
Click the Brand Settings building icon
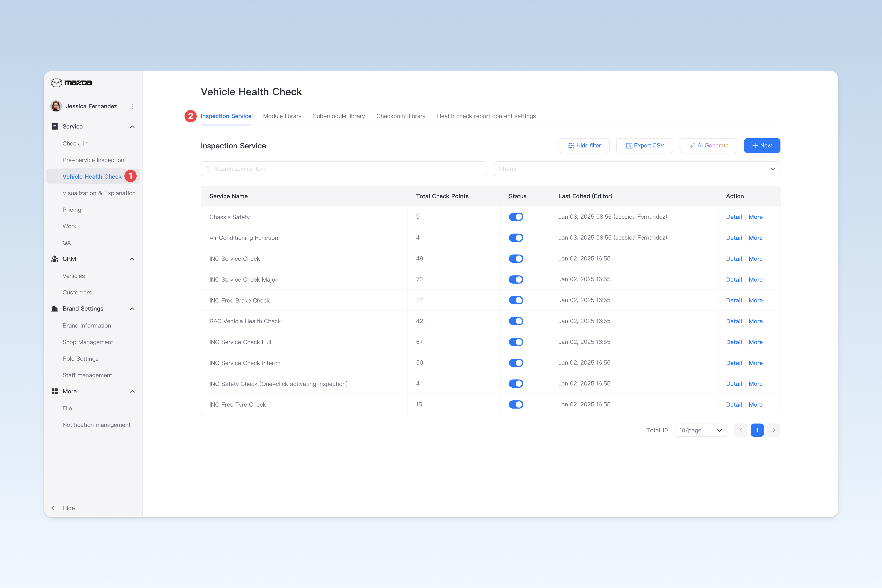[x=55, y=309]
